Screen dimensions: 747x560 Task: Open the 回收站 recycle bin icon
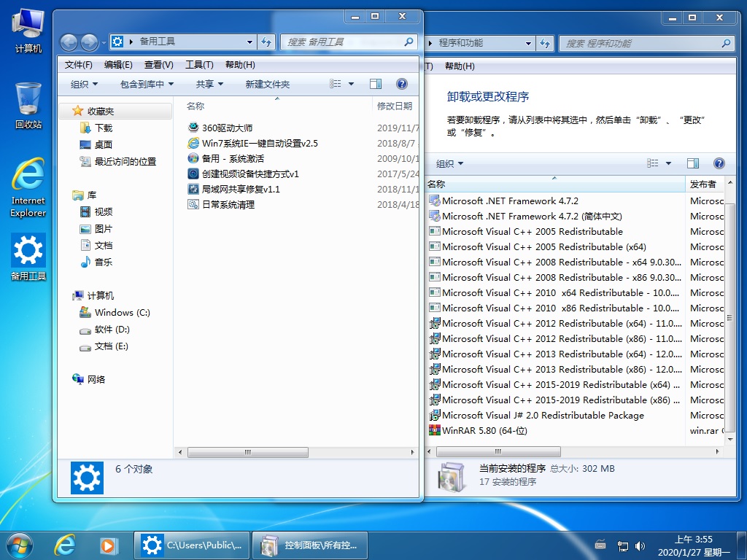(28, 106)
